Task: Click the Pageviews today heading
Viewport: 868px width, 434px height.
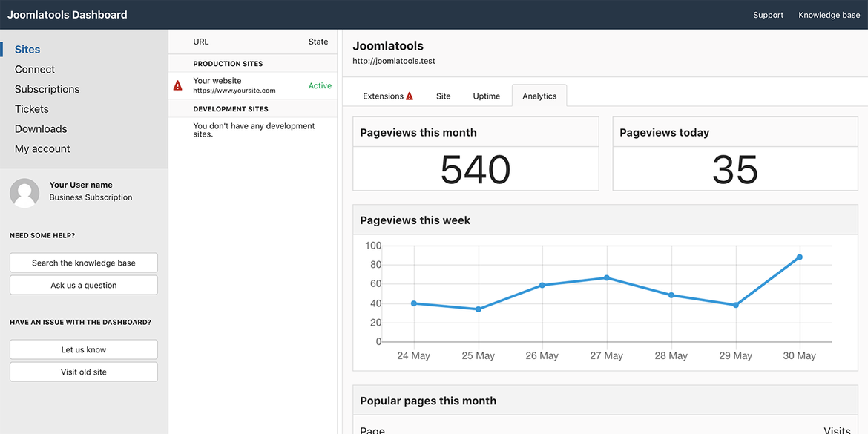Action: pos(664,133)
